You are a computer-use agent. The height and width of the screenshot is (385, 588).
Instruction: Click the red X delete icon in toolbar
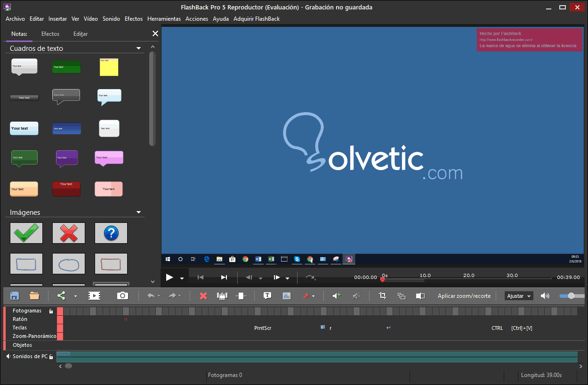(203, 296)
